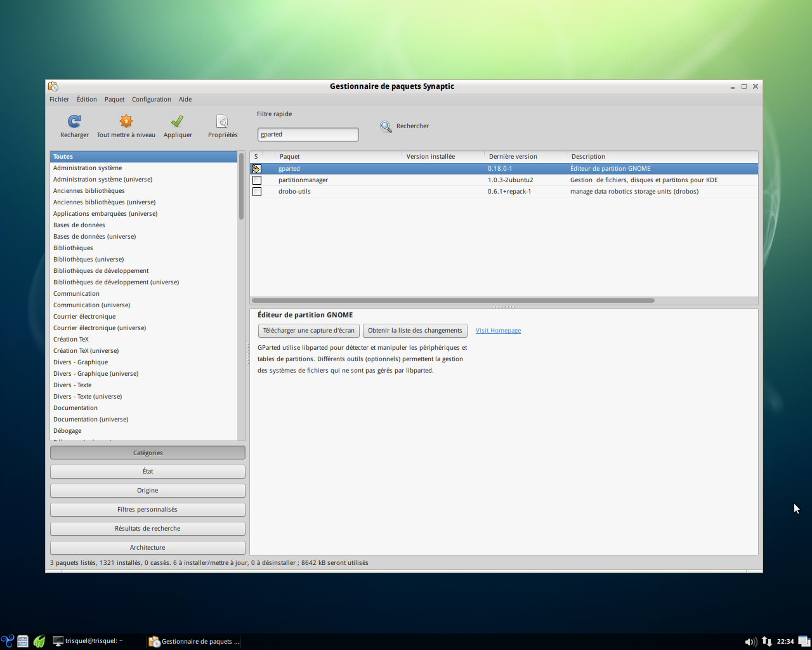
Task: Click the Filtre rapide search field
Action: point(308,135)
